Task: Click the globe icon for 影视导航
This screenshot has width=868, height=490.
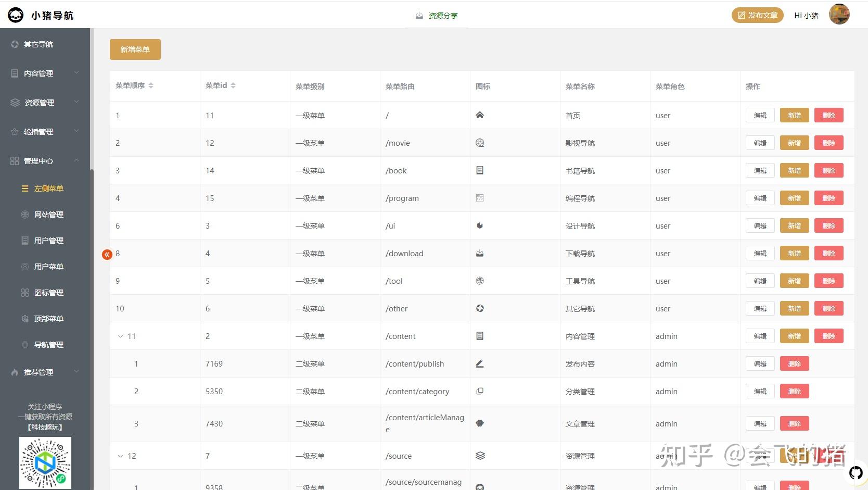Action: pos(480,142)
